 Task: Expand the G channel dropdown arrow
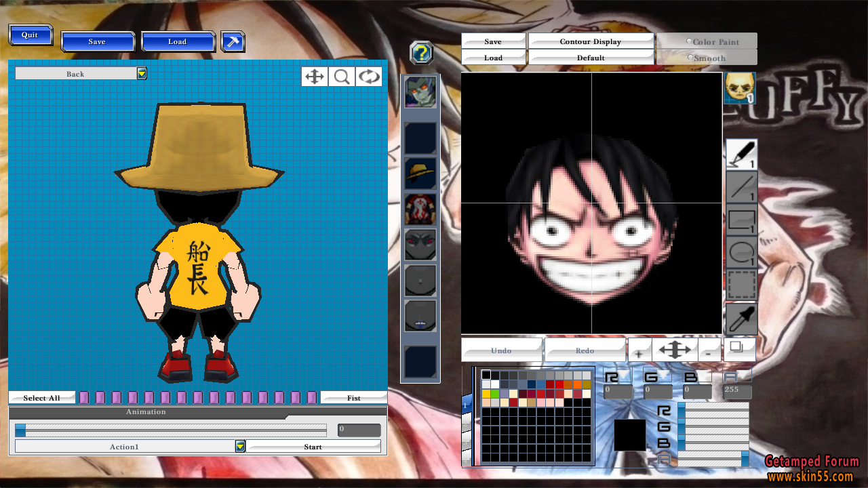click(x=663, y=374)
